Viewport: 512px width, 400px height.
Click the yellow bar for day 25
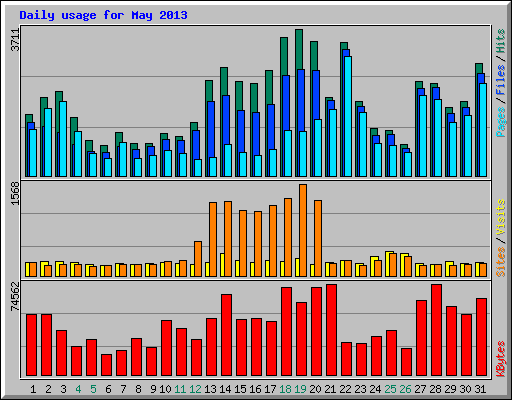388,264
